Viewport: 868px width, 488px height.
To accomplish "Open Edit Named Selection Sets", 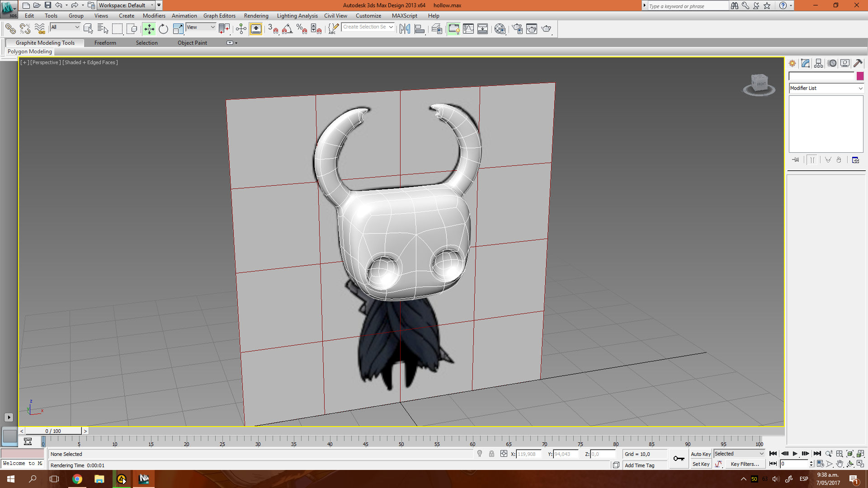I will [x=333, y=29].
